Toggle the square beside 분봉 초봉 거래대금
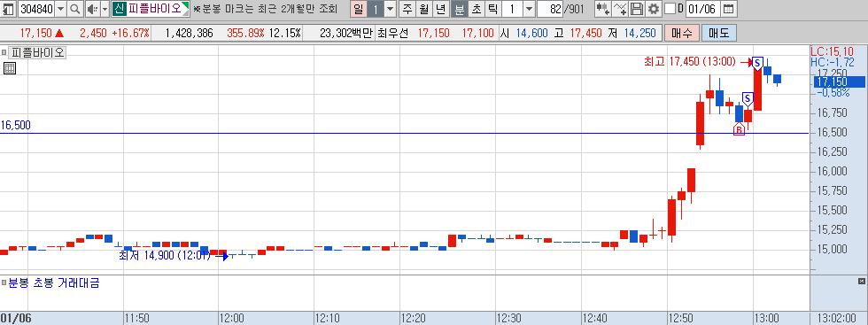The width and height of the screenshot is (868, 325). point(4,282)
